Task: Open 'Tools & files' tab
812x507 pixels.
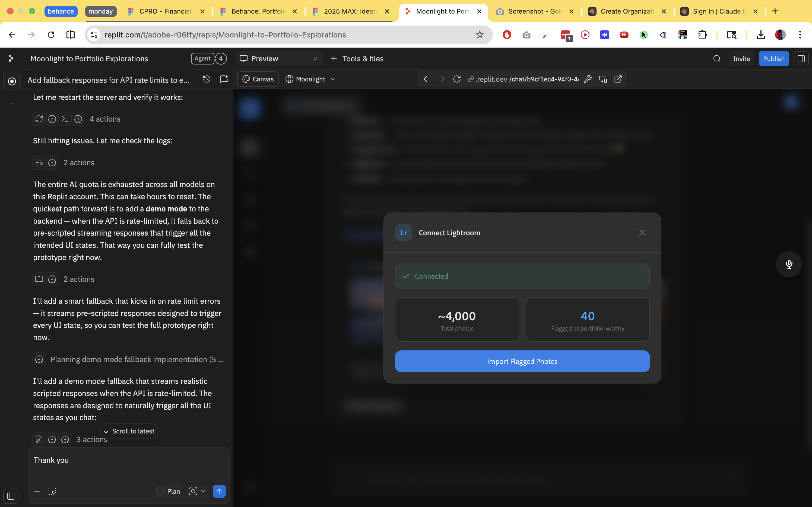Action: tap(357, 59)
